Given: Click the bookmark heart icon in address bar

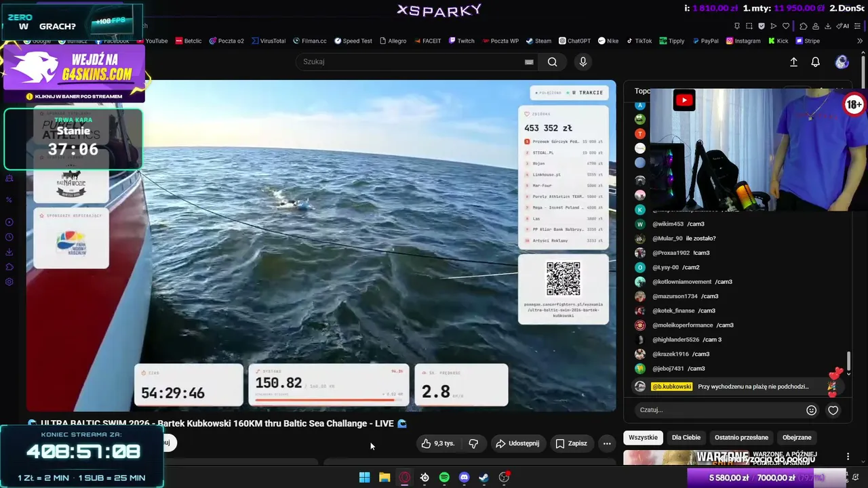Looking at the screenshot, I should click(786, 26).
